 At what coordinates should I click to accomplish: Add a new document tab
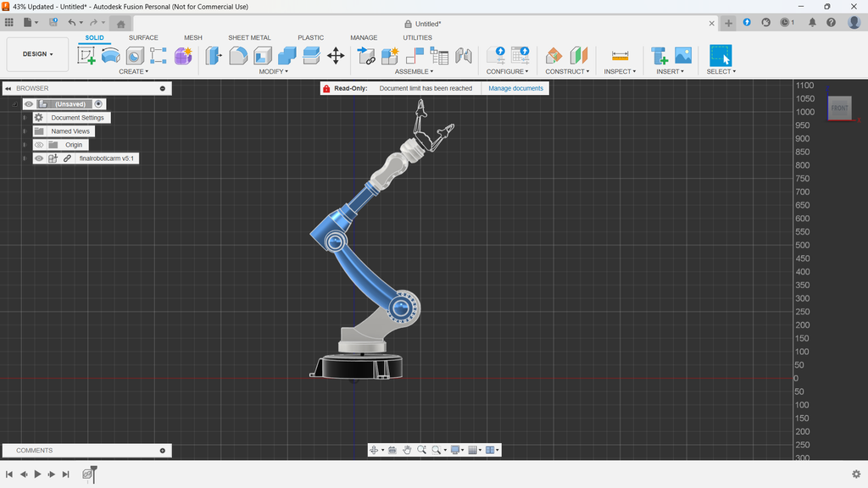[728, 23]
